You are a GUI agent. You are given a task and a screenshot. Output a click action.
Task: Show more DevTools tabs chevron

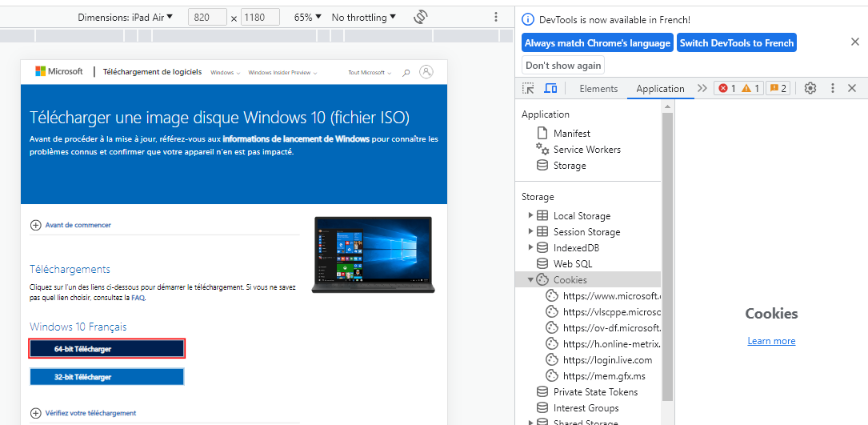(702, 88)
